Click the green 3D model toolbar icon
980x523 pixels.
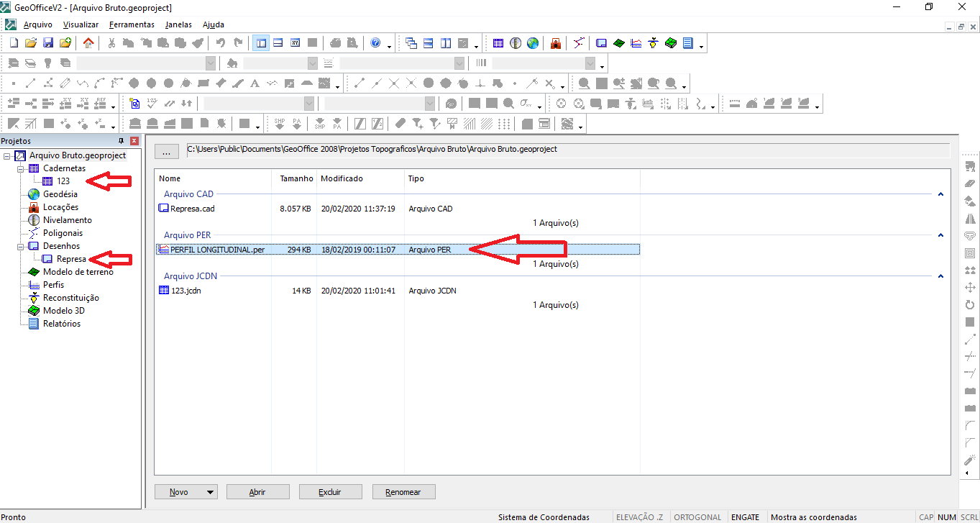pyautogui.click(x=671, y=43)
